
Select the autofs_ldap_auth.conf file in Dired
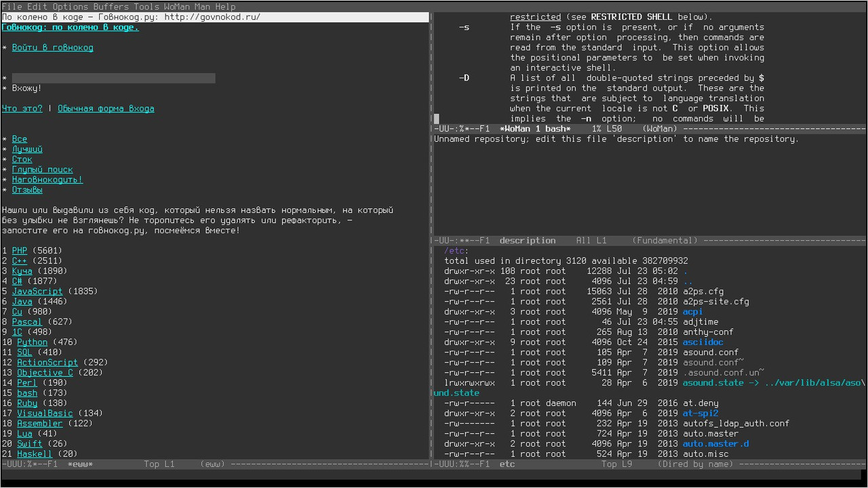[736, 424]
